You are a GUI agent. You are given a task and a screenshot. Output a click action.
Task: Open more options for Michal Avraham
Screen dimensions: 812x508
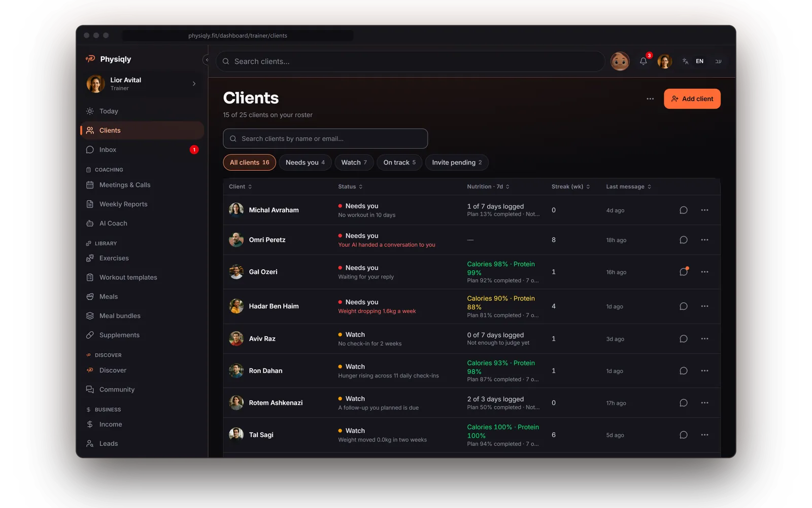[704, 210]
